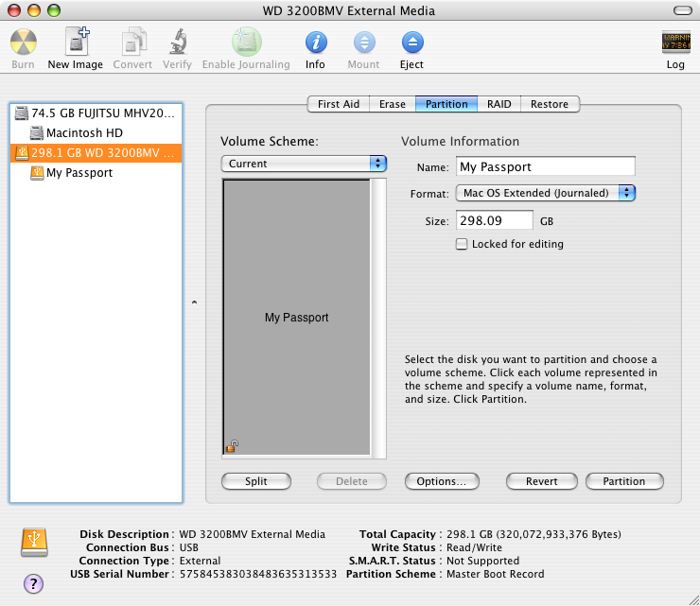Open the Volume Scheme dropdown
Screen dimensions: 700x606
[304, 164]
